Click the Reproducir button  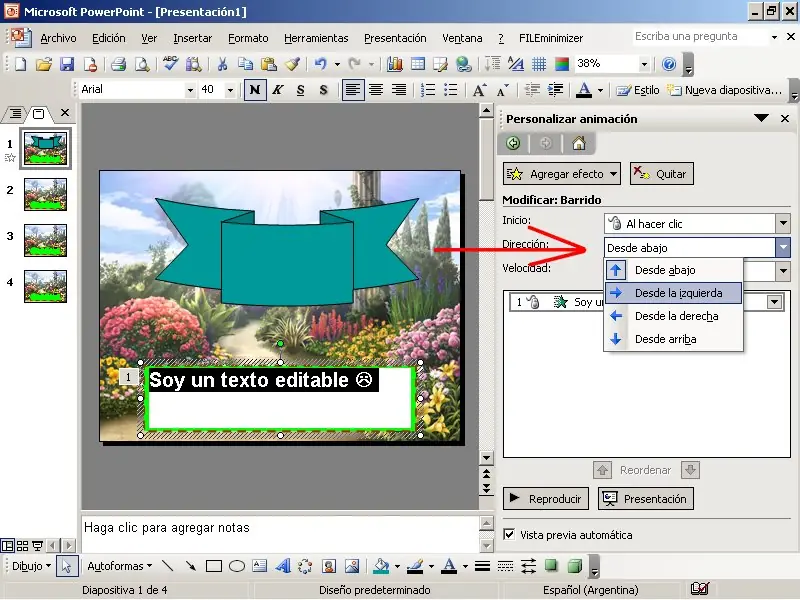545,499
